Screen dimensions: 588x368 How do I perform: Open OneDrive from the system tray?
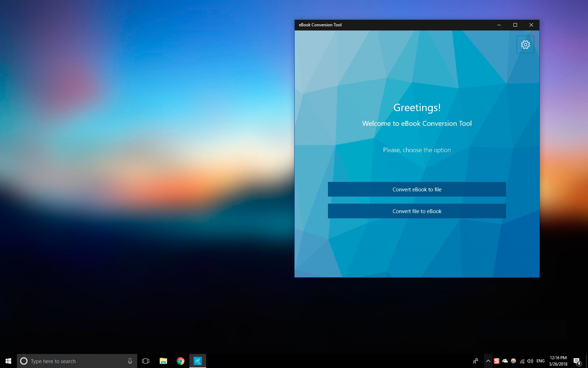pyautogui.click(x=505, y=361)
